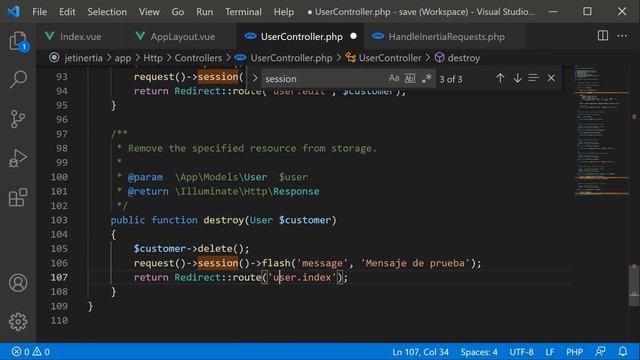Click the destroy function name on line 103
The height and width of the screenshot is (360, 640).
pos(224,220)
